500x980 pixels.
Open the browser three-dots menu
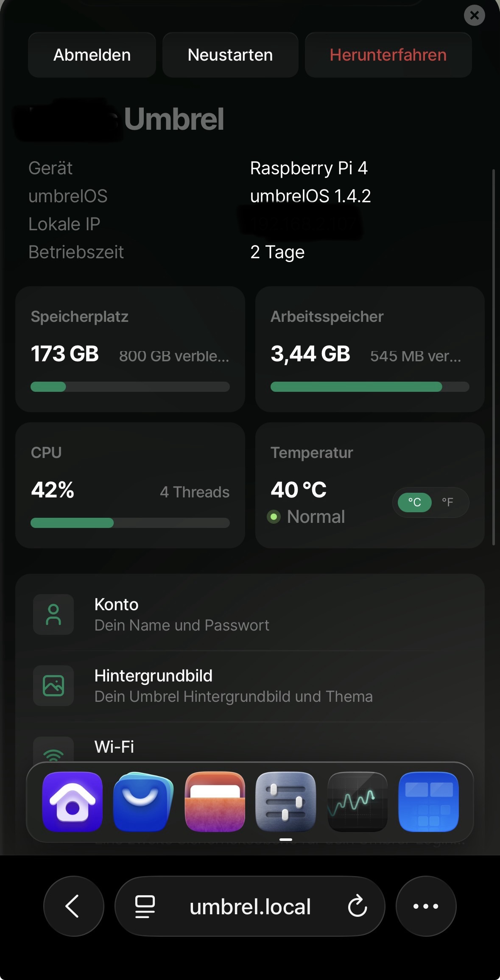point(426,906)
